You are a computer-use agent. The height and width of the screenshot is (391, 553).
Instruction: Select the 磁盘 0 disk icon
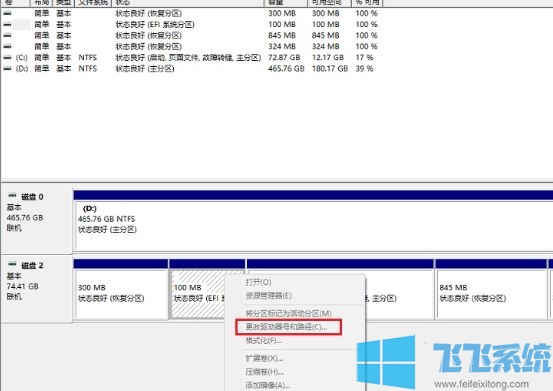tap(12, 195)
